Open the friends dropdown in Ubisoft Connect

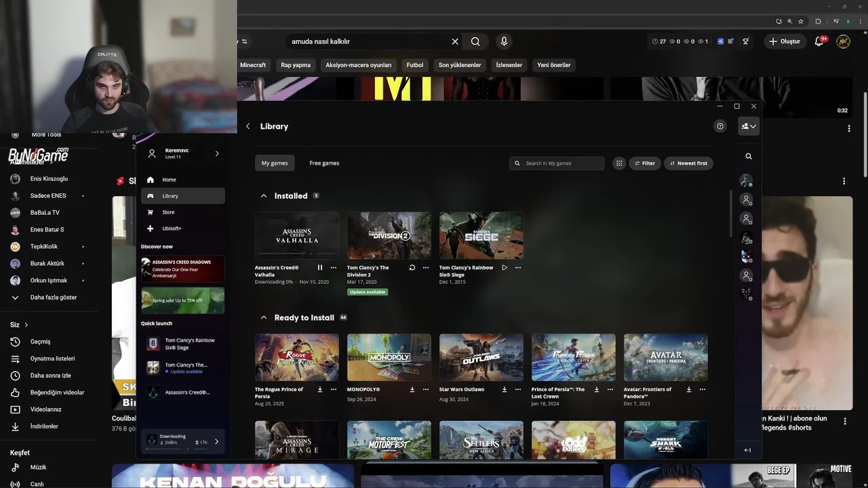749,126
